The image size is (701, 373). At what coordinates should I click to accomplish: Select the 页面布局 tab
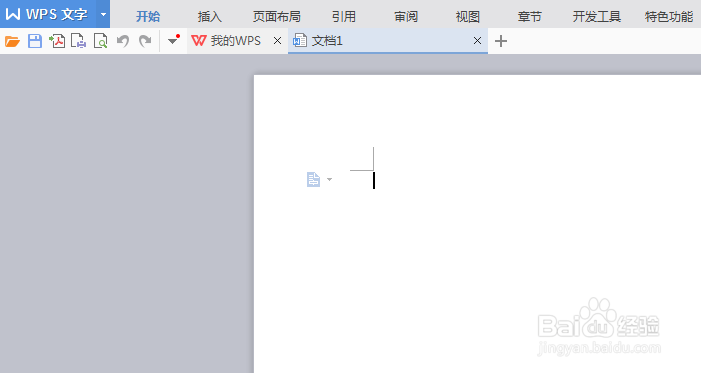point(277,17)
